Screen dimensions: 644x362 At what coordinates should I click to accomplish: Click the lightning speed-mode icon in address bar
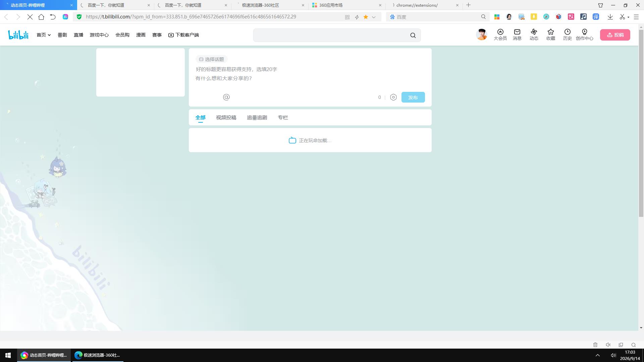coord(357,17)
